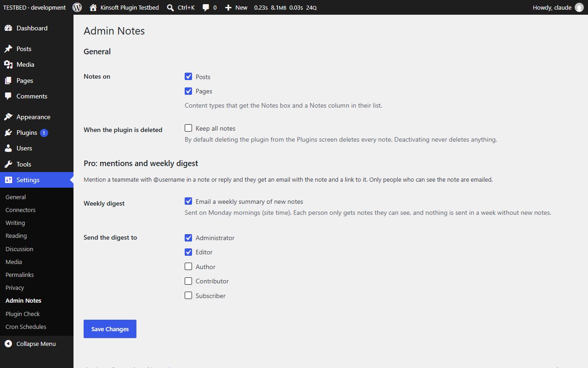Click the home icon beside Kinsoft Plugin Testbed
Screen dimensions: 588x368
pyautogui.click(x=93, y=7)
